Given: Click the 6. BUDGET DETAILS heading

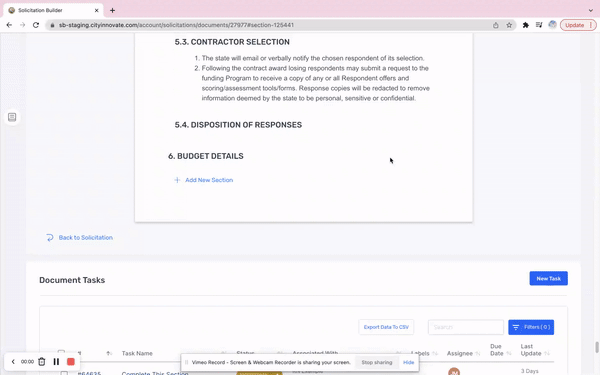Looking at the screenshot, I should (205, 156).
